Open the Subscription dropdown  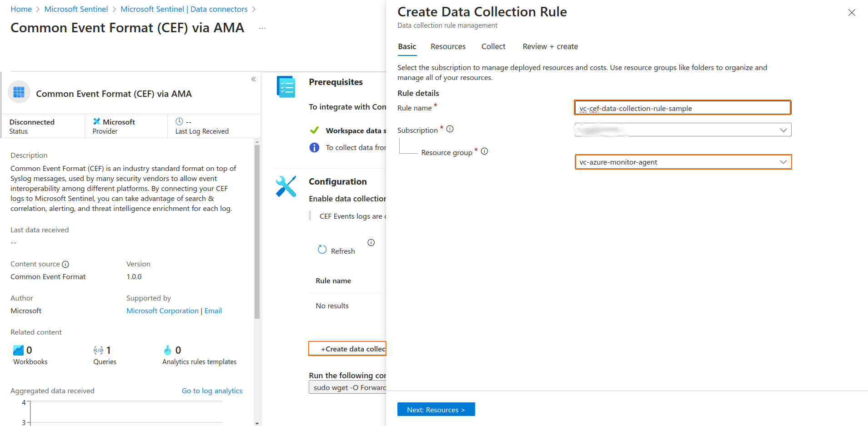pos(683,130)
